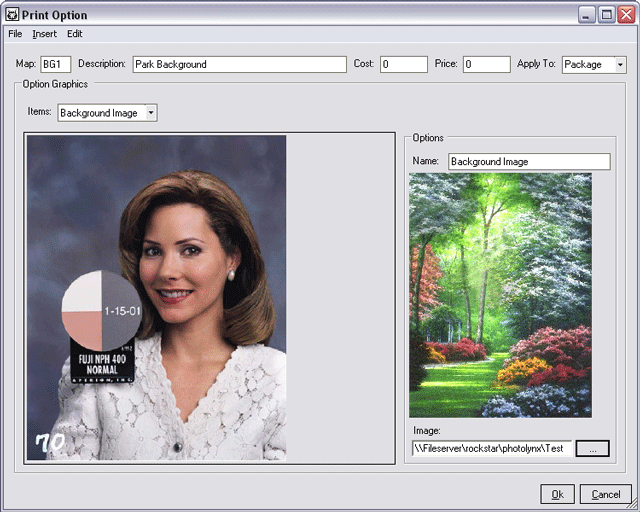Click the Print Option title bar icon
This screenshot has height=512, width=640.
click(12, 15)
